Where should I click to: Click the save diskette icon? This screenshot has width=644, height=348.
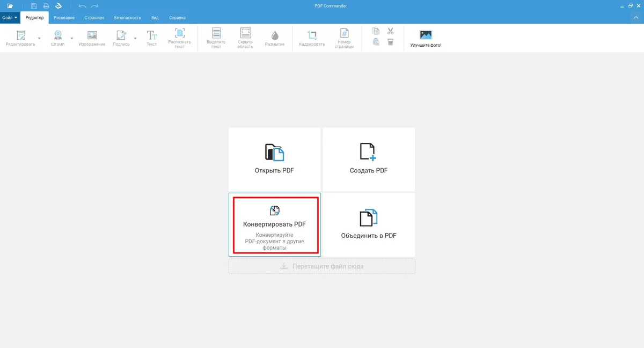pyautogui.click(x=34, y=6)
